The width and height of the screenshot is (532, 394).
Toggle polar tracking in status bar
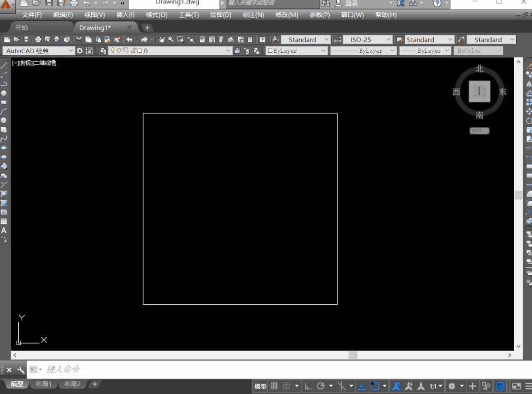click(320, 386)
